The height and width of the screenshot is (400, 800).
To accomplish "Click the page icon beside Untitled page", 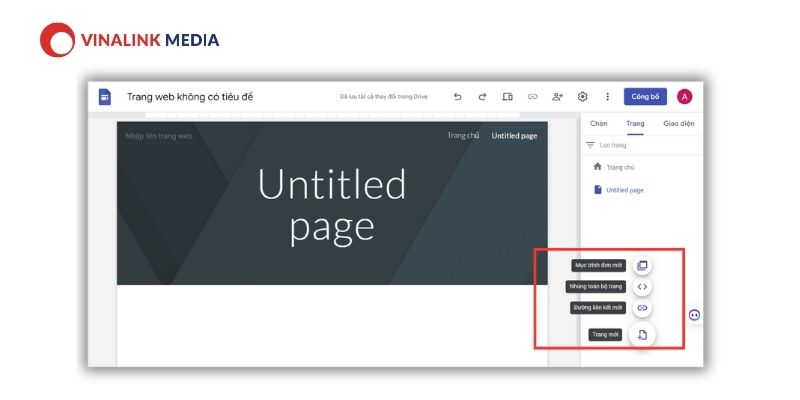I will [598, 190].
